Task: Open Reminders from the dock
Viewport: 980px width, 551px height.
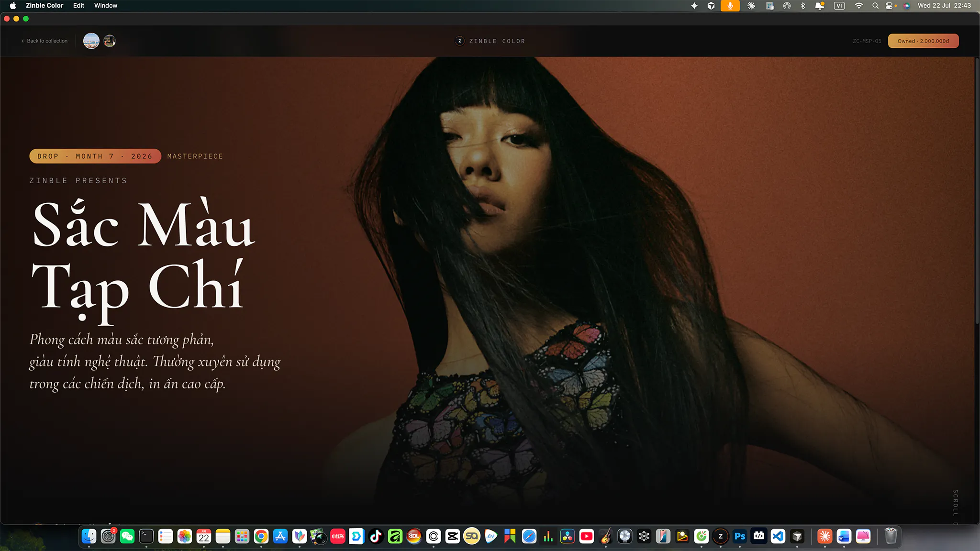Action: pyautogui.click(x=166, y=537)
